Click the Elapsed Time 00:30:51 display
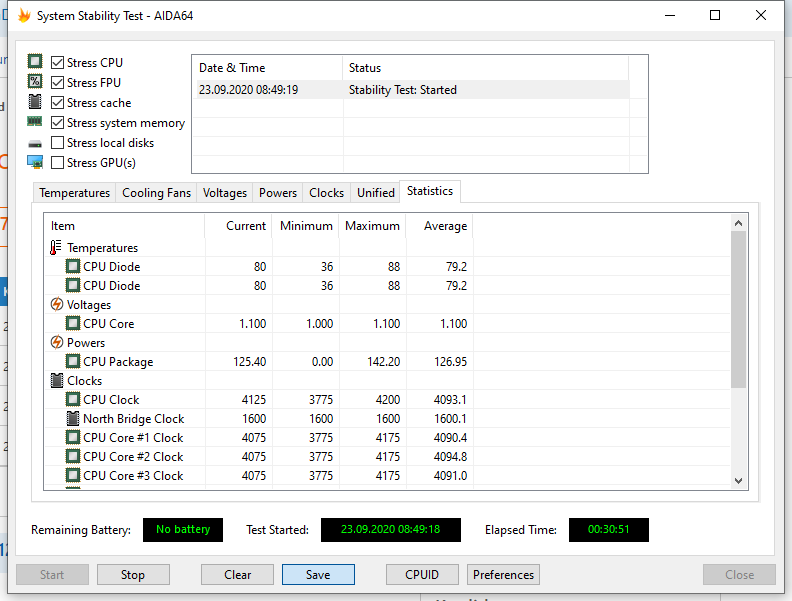Viewport: 792px width, 601px height. tap(609, 530)
